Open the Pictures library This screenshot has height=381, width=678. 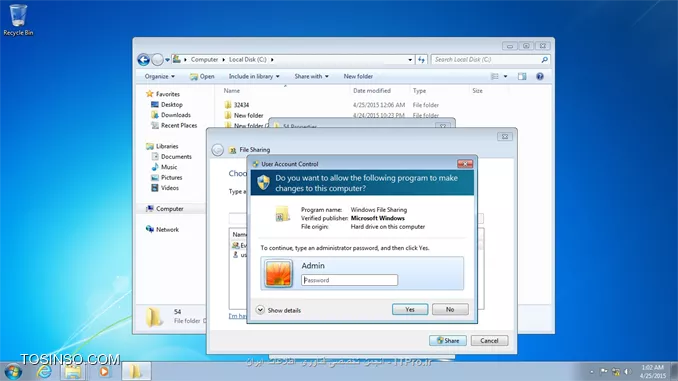click(166, 177)
